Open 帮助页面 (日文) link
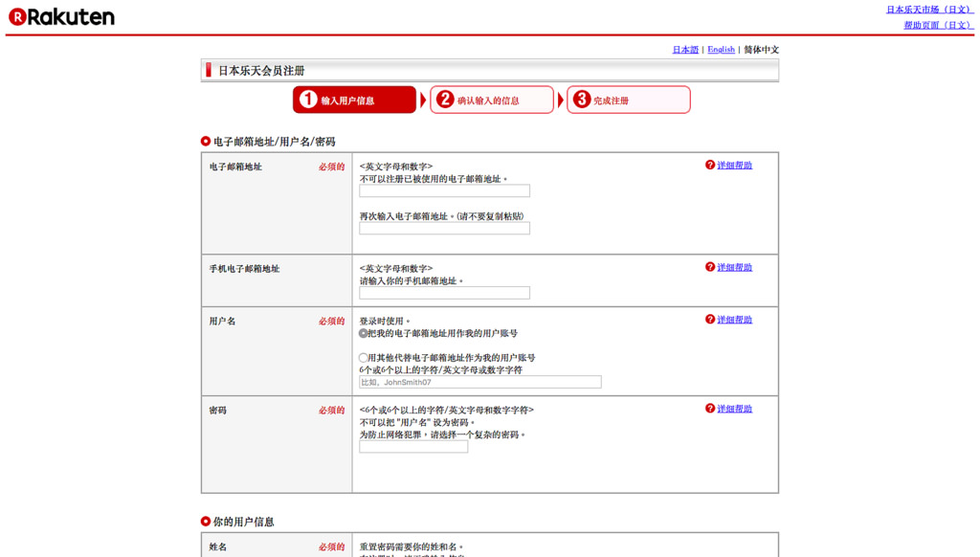Image resolution: width=980 pixels, height=557 pixels. [937, 26]
